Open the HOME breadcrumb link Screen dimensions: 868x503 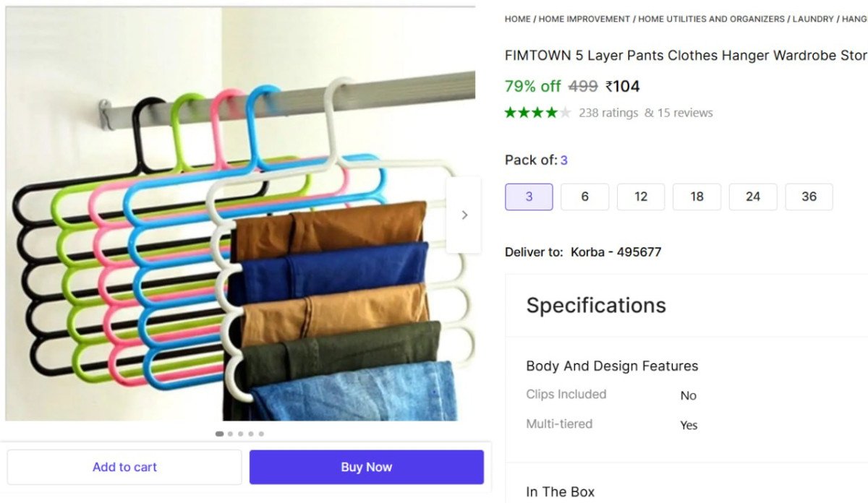[517, 19]
